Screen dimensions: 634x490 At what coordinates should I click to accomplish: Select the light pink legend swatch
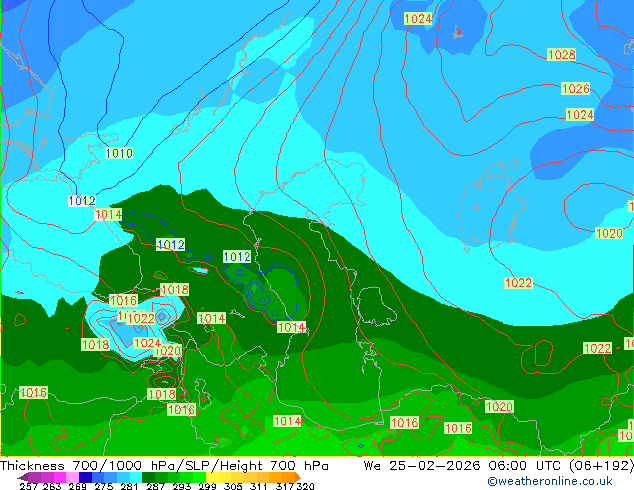72,477
